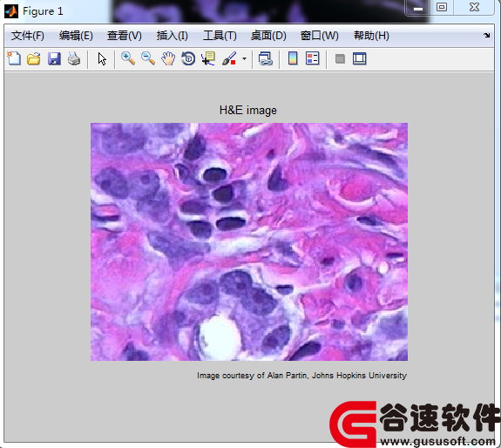The height and width of the screenshot is (448, 501).
Task: Click the New Figure toolbar icon
Action: pyautogui.click(x=14, y=58)
